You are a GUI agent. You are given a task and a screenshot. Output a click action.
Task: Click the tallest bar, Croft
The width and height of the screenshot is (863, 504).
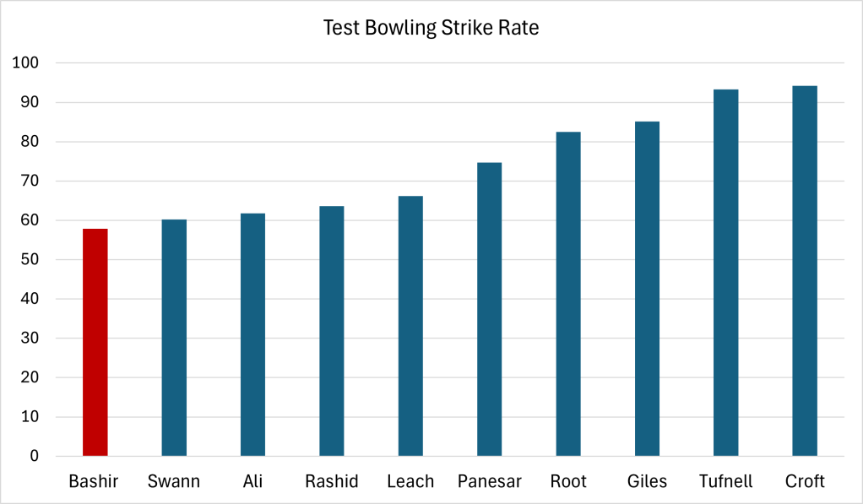pos(805,271)
